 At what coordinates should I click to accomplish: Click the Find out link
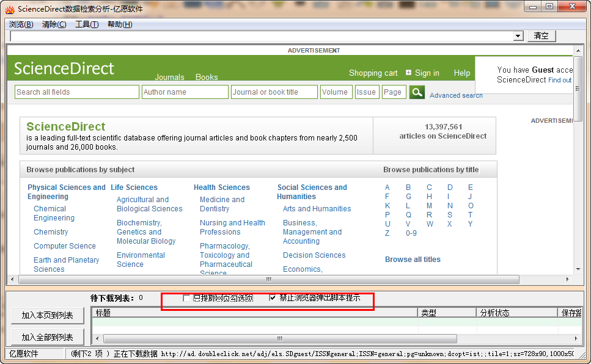click(x=560, y=80)
